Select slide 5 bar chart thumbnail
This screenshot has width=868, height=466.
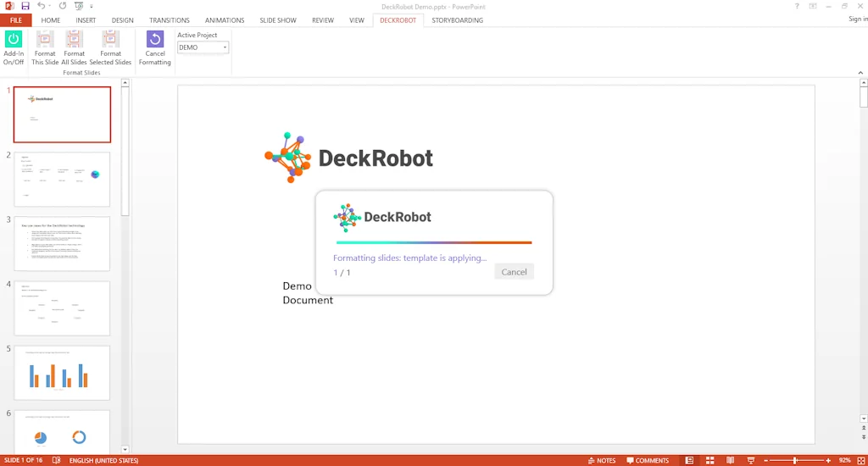coord(62,373)
